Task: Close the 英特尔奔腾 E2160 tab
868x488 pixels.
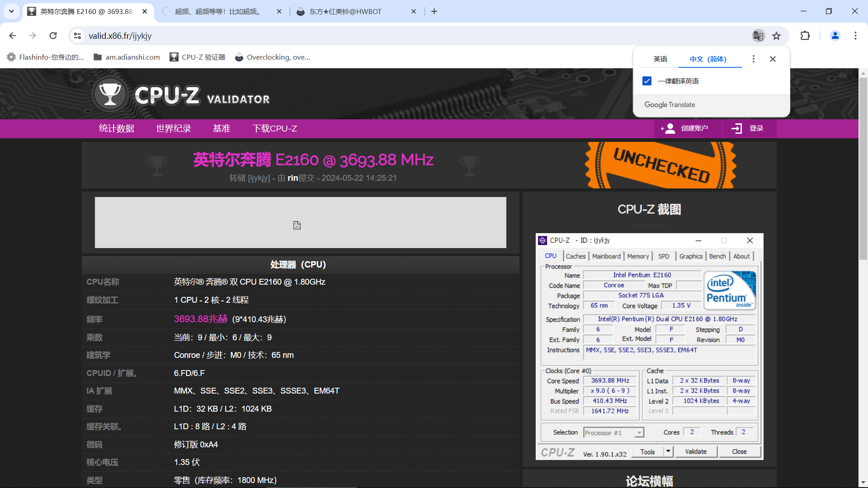Action: pyautogui.click(x=145, y=11)
